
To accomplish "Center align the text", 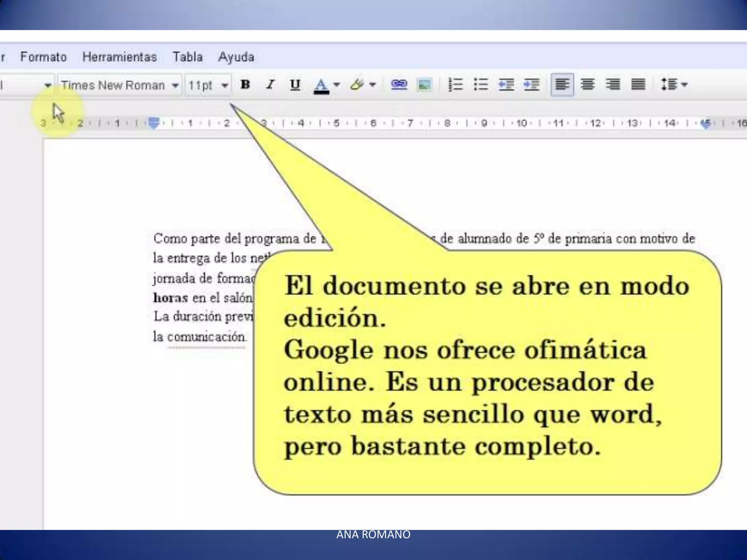I will [588, 85].
